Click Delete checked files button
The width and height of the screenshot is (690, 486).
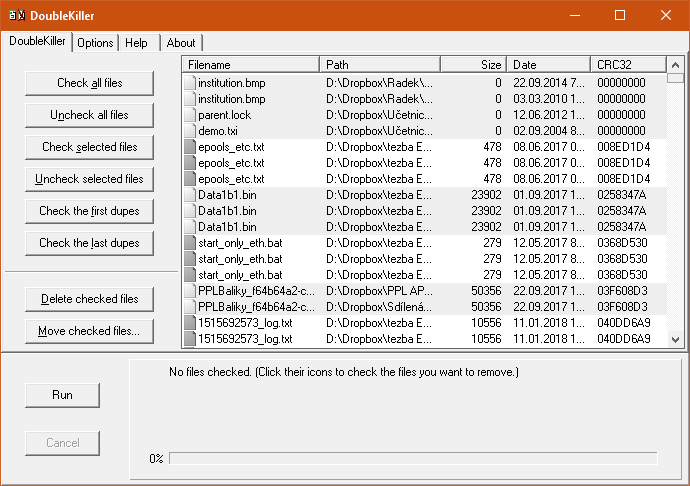pos(90,299)
